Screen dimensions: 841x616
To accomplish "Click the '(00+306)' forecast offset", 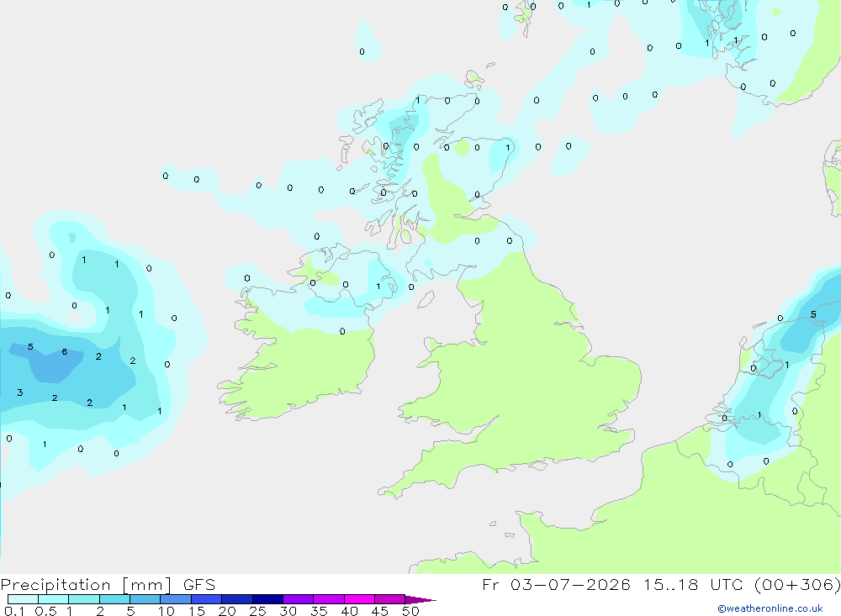I will pos(797,585).
